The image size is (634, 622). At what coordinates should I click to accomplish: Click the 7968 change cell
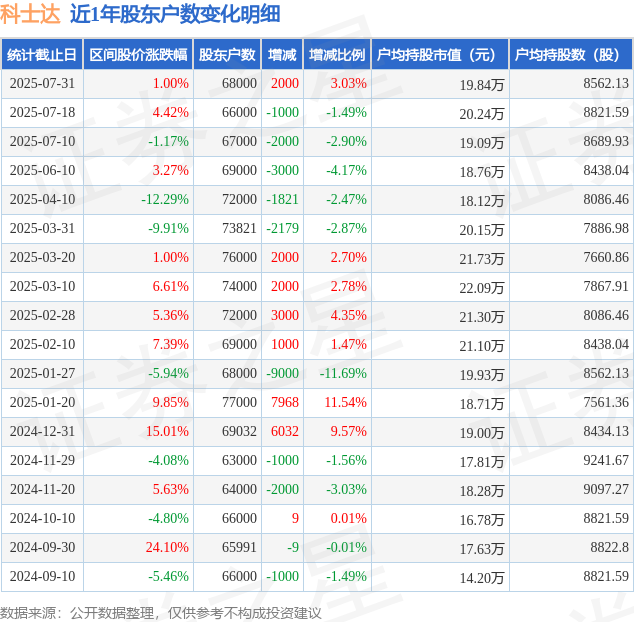click(x=285, y=402)
